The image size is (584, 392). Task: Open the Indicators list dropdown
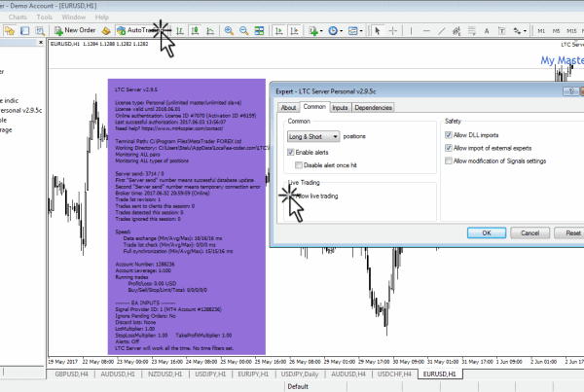tap(315, 31)
